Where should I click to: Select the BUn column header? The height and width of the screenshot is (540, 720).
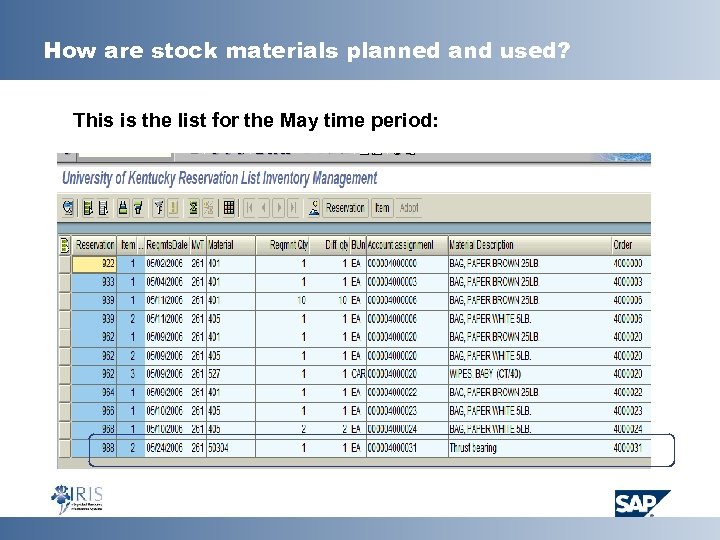click(358, 245)
